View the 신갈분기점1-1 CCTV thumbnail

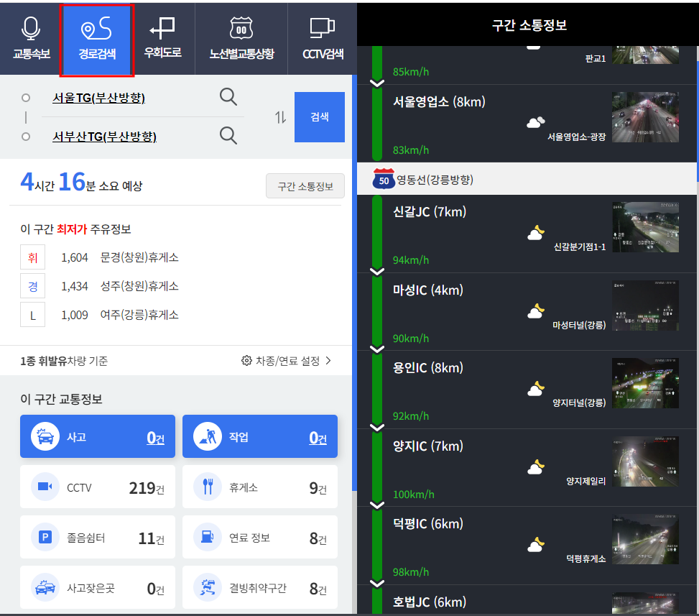(x=645, y=226)
